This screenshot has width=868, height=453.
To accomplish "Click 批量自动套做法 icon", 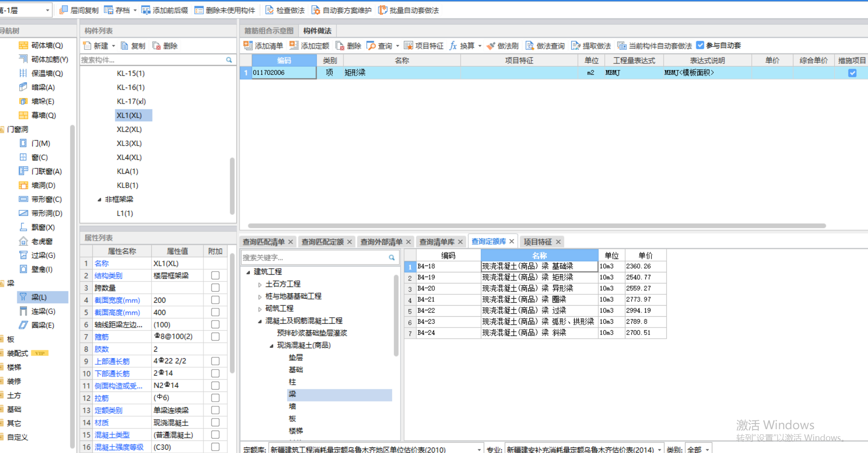I will pos(383,10).
